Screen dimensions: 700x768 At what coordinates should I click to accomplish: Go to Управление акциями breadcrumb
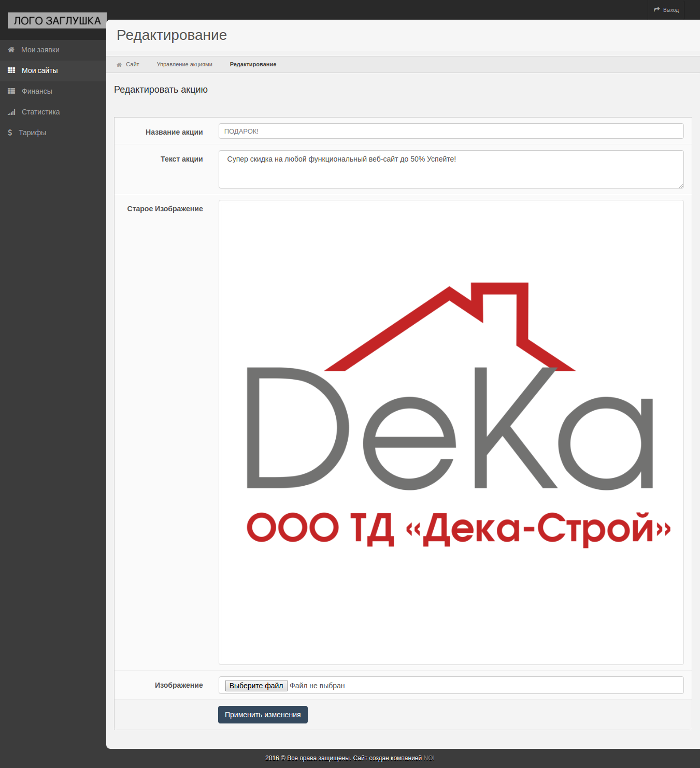(x=184, y=64)
